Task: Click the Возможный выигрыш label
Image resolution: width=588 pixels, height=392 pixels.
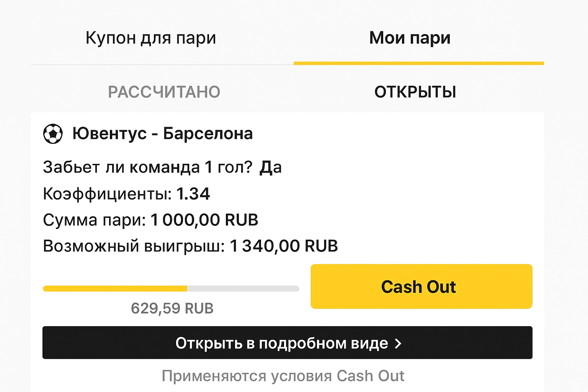Action: coord(134,246)
